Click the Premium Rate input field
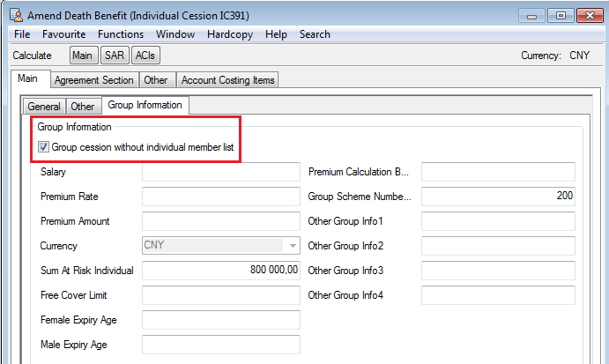Screen dimensions: 609x364 [220, 197]
